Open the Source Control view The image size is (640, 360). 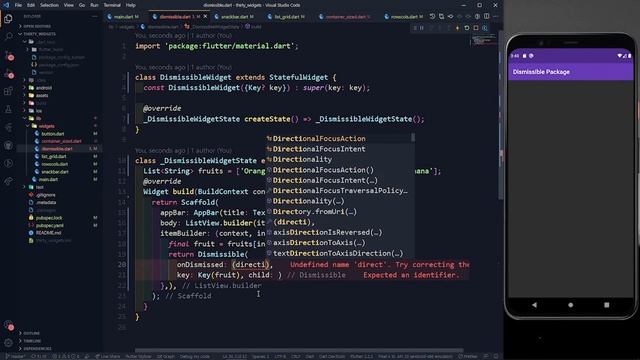8,56
